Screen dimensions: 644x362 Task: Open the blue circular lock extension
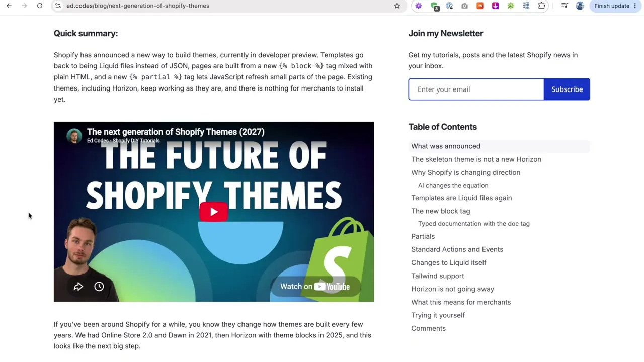click(449, 6)
